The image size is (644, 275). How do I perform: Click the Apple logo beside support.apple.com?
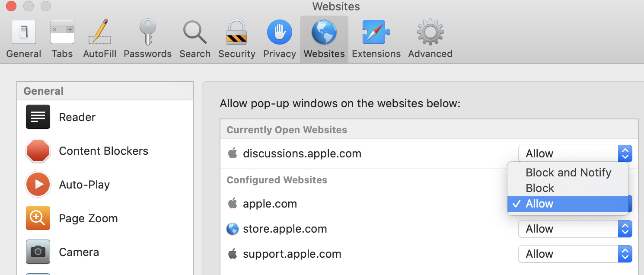(233, 253)
